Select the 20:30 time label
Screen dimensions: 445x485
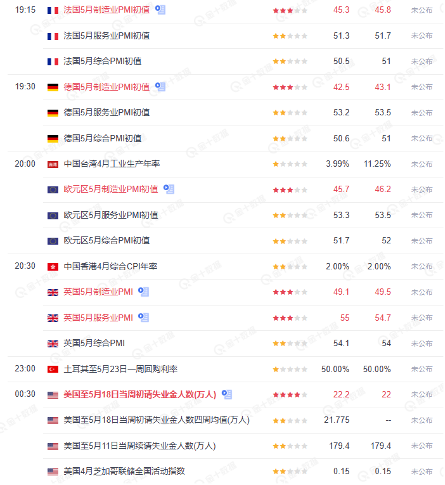[25, 266]
